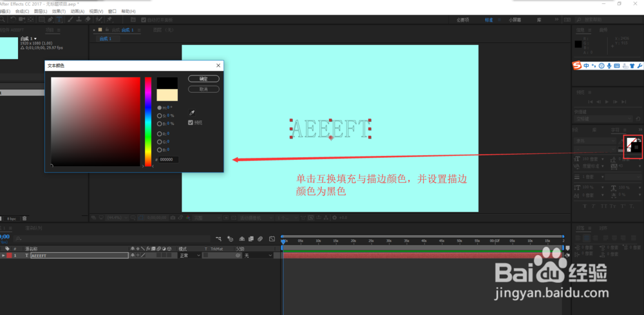Apply All Caps TT in Character panel
This screenshot has height=315, width=644.
tap(605, 206)
